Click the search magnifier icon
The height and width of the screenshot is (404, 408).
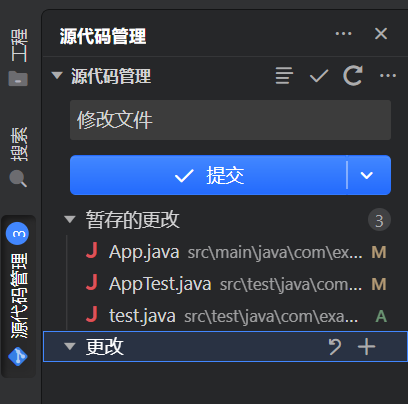click(x=18, y=179)
